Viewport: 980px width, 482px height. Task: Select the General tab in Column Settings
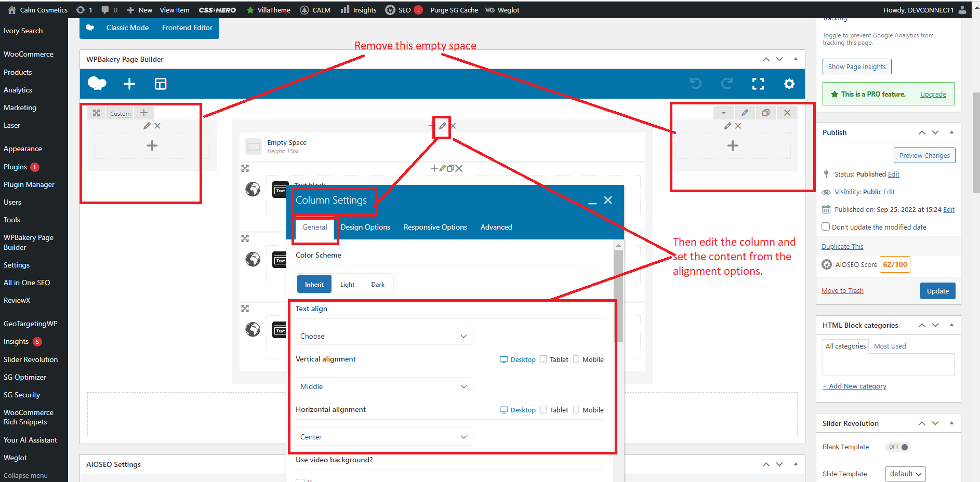point(315,227)
